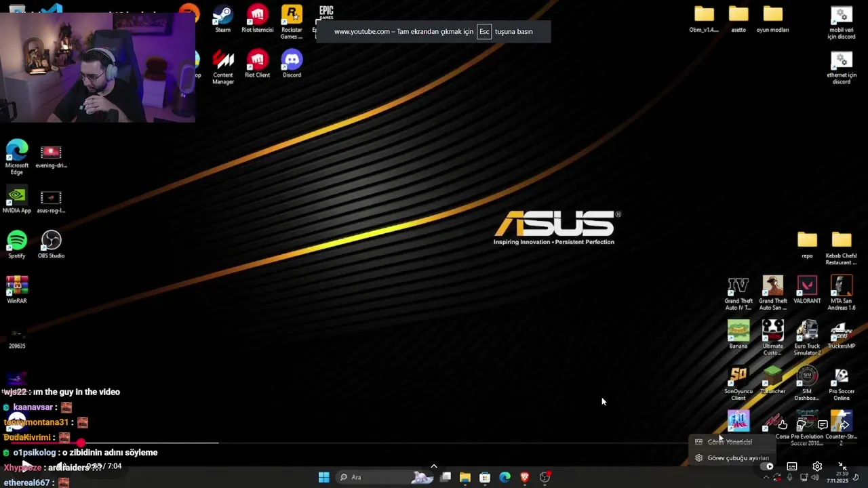Toggle the YouTube autoplay switch

tap(767, 466)
